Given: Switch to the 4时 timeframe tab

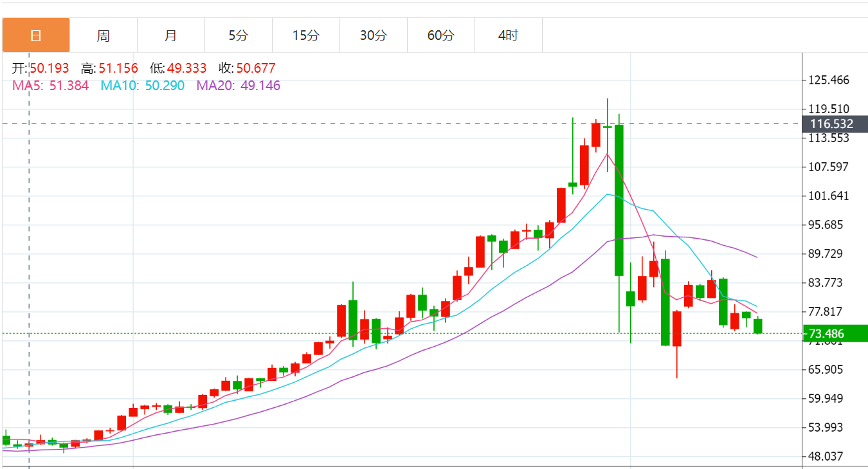Looking at the screenshot, I should point(508,35).
